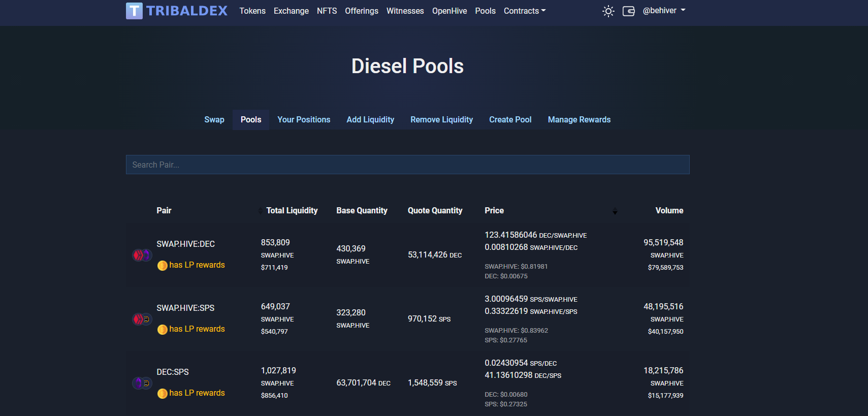Expand the Contracts dropdown menu
This screenshot has width=868, height=416.
[525, 11]
